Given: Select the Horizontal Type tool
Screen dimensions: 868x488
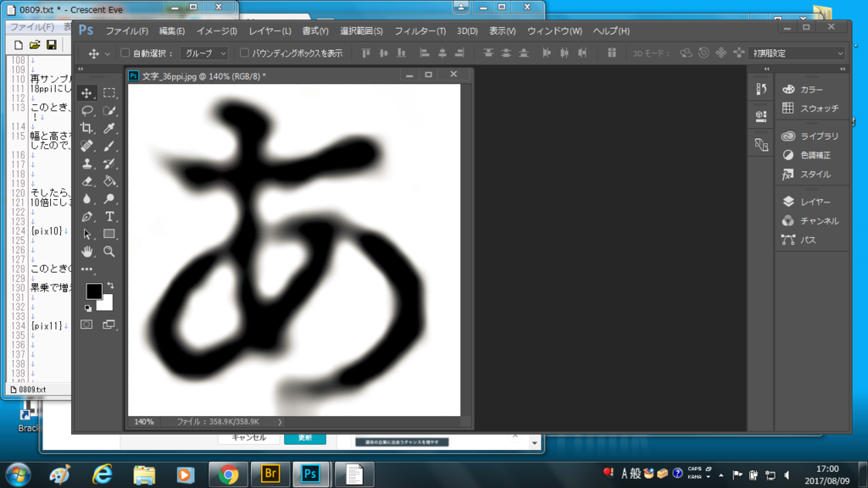Looking at the screenshot, I should (x=109, y=217).
